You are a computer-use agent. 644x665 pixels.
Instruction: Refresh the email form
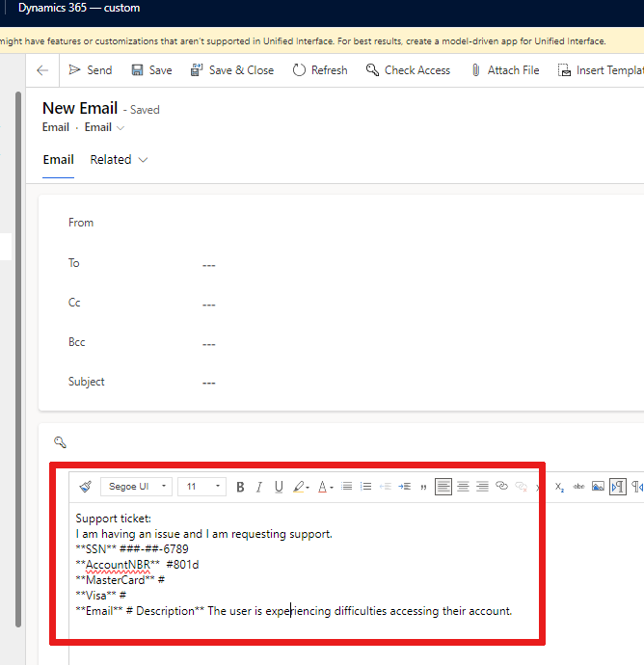[x=320, y=70]
